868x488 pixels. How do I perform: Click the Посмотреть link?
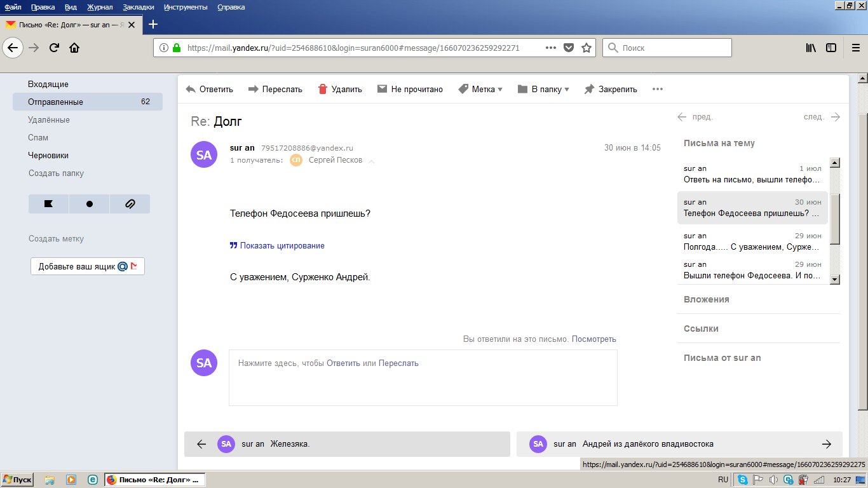[593, 339]
